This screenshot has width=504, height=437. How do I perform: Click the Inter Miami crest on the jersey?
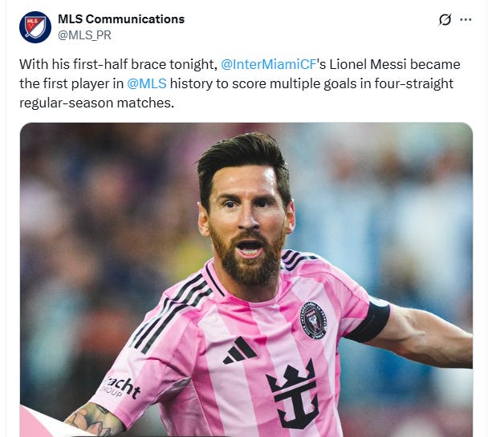click(313, 321)
